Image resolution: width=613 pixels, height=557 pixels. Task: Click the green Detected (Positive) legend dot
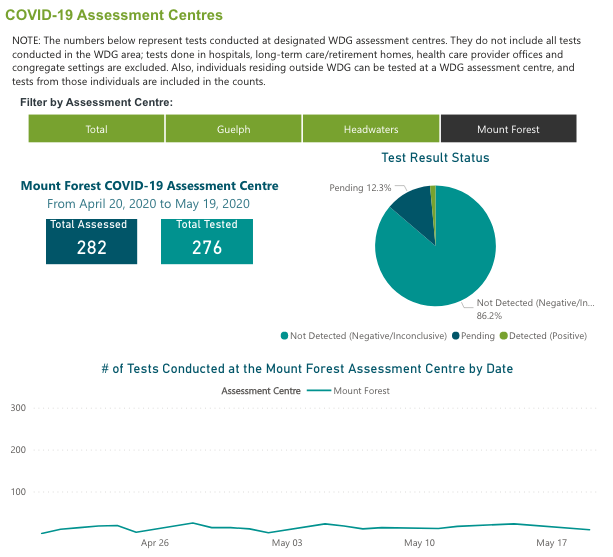503,336
